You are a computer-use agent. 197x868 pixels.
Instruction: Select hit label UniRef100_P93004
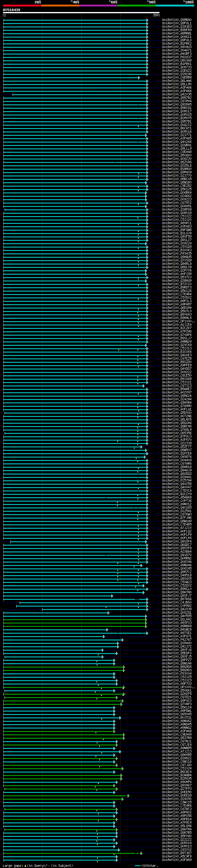[177, 674]
